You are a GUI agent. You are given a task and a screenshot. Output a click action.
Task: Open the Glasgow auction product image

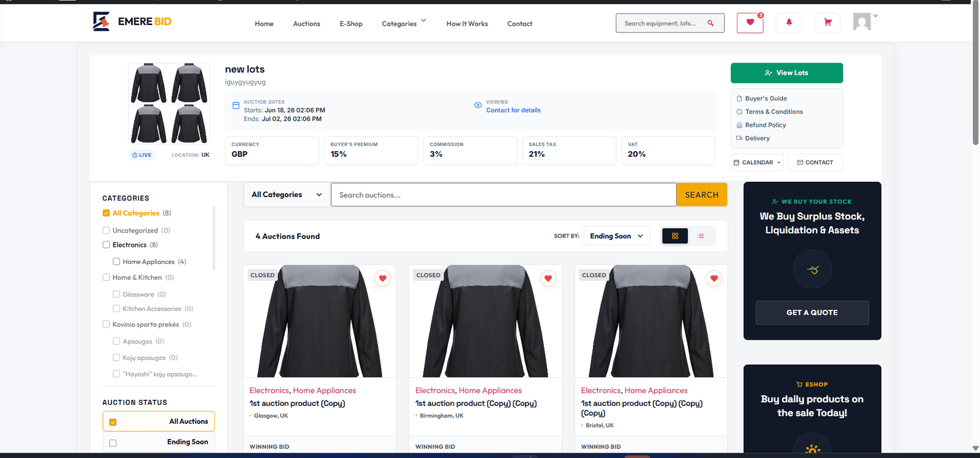(320, 321)
